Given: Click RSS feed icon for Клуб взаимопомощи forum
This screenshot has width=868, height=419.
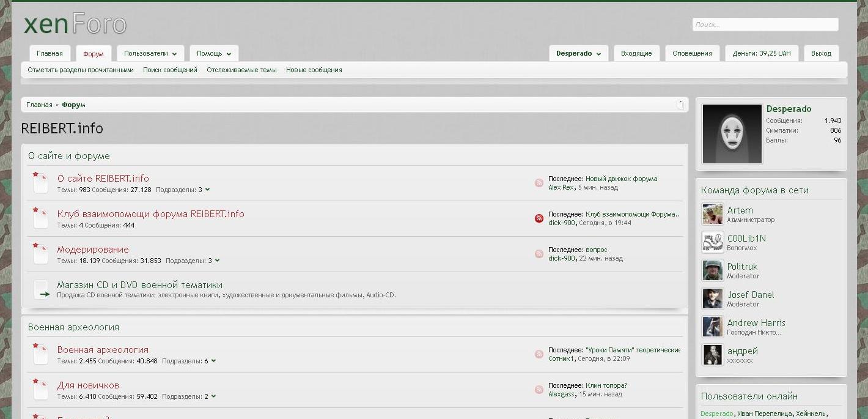Looking at the screenshot, I should click(539, 218).
